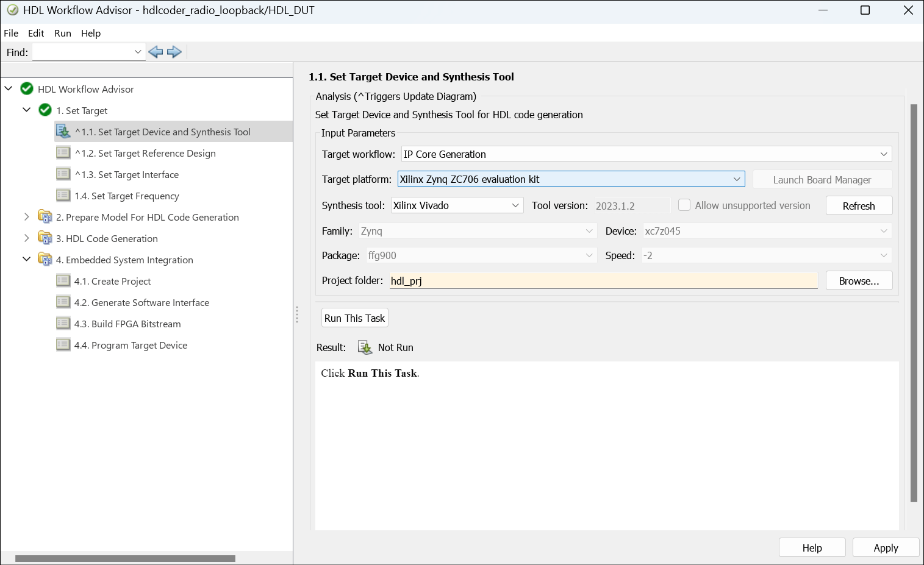Open the Edit menu
924x565 pixels.
(36, 33)
